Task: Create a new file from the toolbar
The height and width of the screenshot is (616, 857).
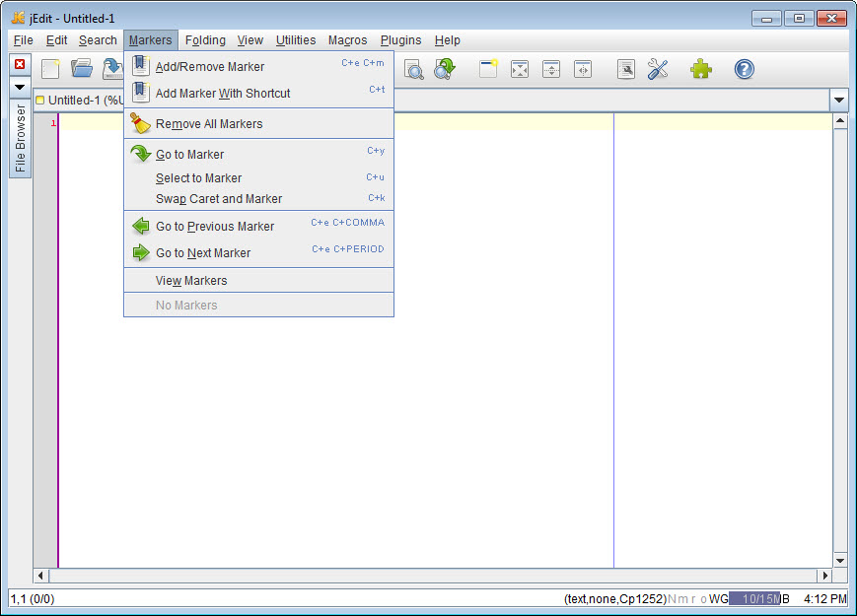Action: pos(50,69)
